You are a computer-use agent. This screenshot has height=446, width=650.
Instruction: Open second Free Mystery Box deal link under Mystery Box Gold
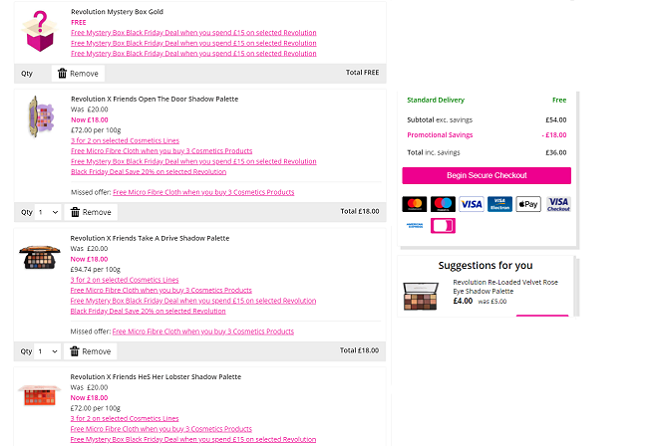point(194,43)
